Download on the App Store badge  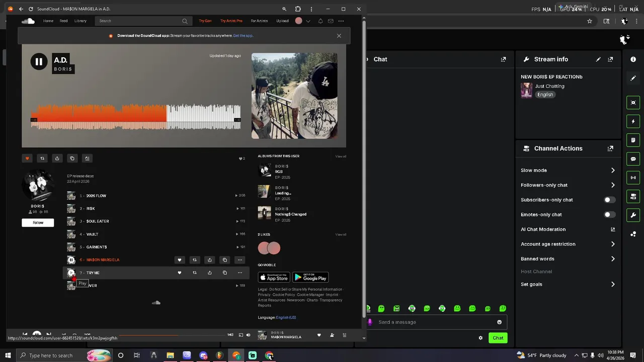click(274, 278)
